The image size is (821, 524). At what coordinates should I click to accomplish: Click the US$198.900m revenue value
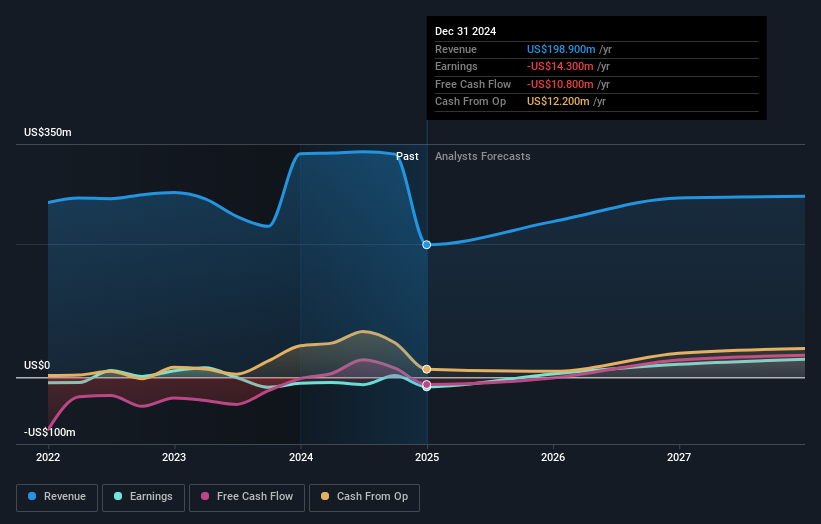tap(561, 49)
